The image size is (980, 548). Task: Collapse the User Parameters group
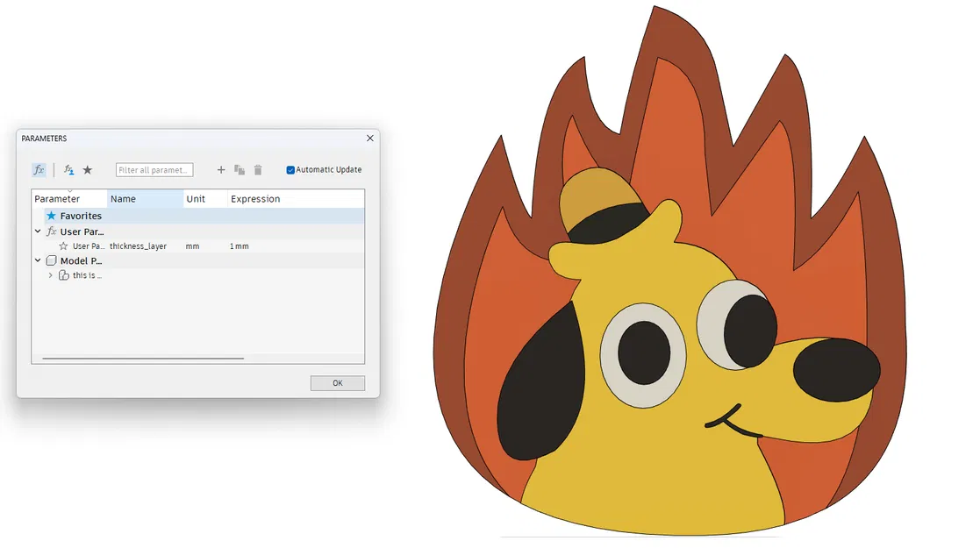37,231
